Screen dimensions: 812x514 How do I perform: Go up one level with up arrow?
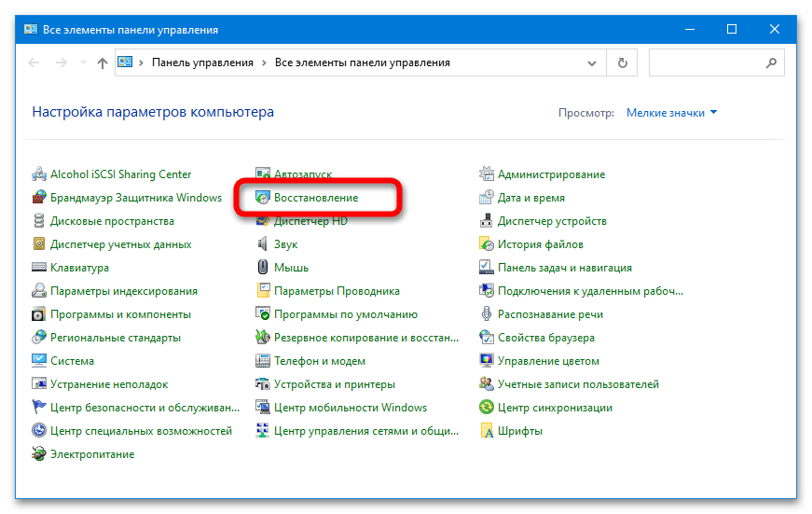(x=103, y=63)
